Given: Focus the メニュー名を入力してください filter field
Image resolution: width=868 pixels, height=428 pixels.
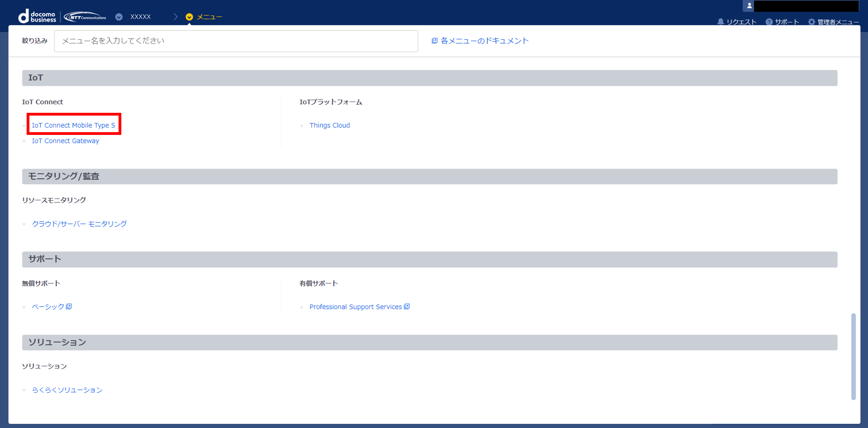Looking at the screenshot, I should point(236,41).
